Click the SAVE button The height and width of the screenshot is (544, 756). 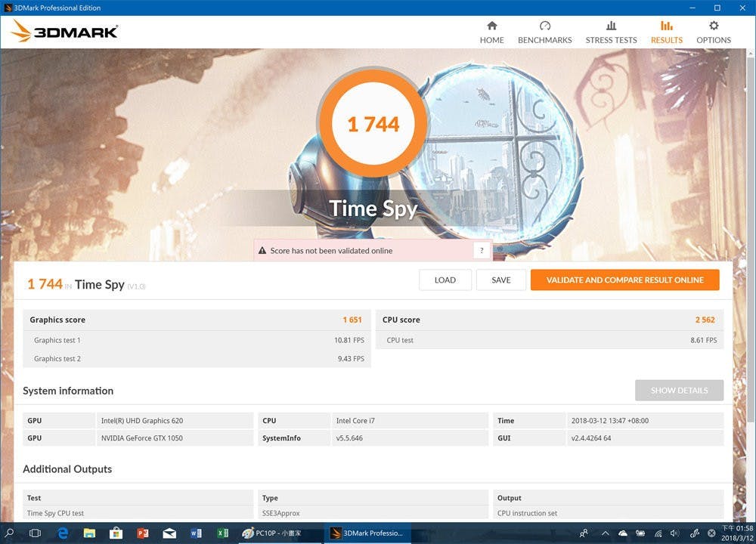coord(501,280)
